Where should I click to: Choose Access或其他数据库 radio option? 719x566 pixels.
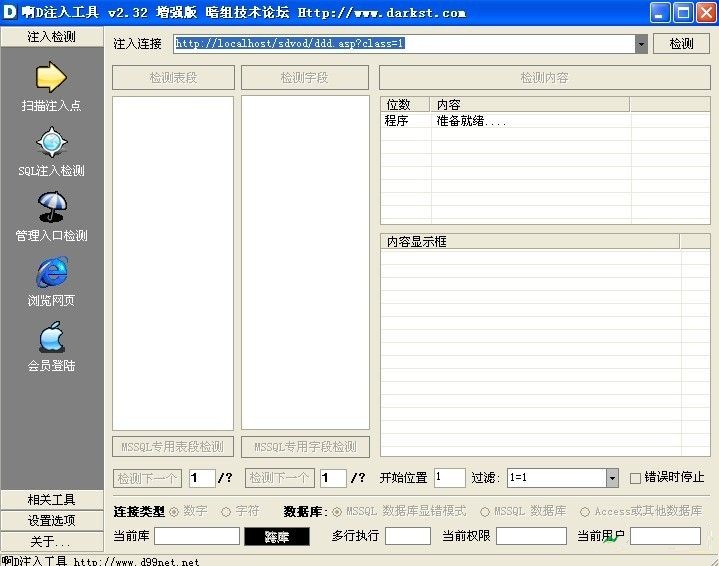point(585,512)
